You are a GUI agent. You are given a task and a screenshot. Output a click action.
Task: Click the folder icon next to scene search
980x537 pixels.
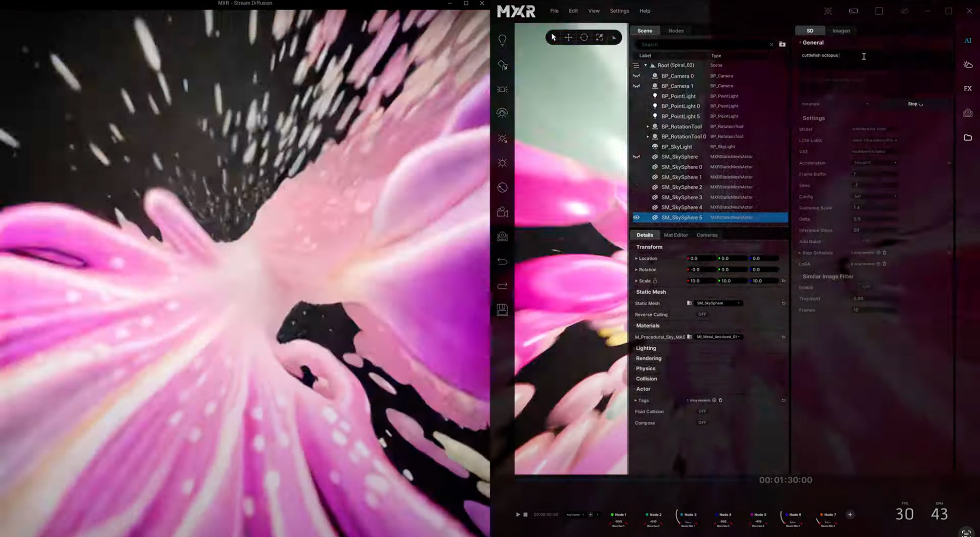(783, 44)
